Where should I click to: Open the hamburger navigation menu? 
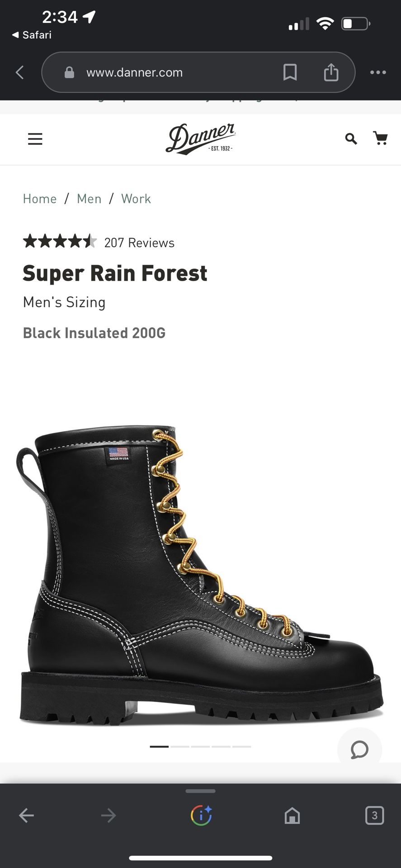[x=35, y=139]
